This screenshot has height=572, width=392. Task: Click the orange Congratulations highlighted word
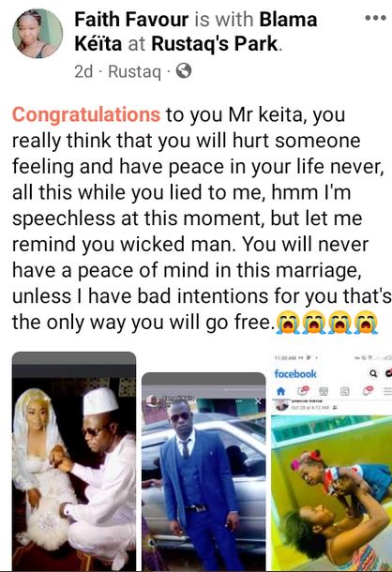[x=86, y=114]
